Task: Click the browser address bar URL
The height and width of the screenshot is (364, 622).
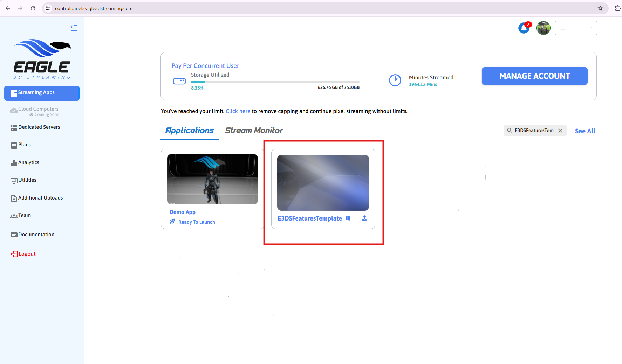Action: click(94, 8)
